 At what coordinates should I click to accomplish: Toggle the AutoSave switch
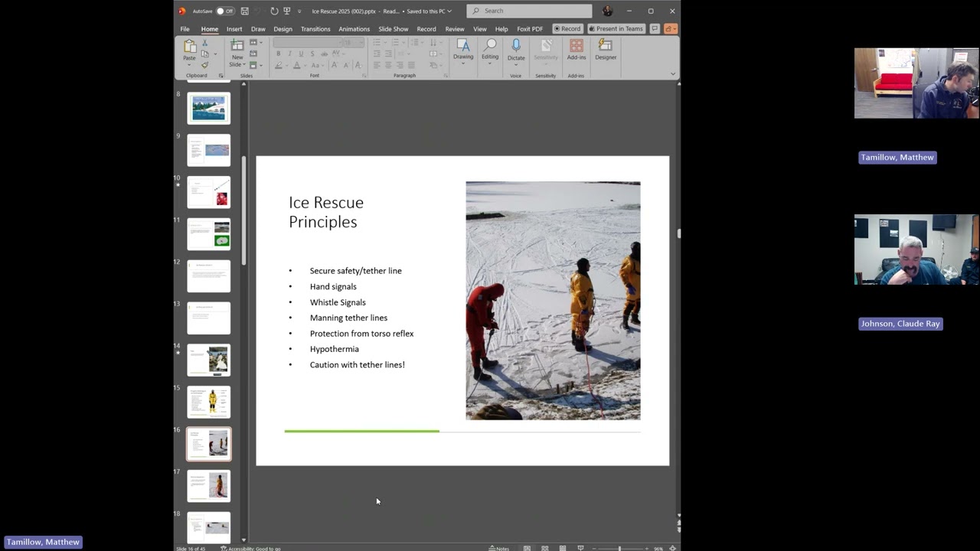[225, 11]
